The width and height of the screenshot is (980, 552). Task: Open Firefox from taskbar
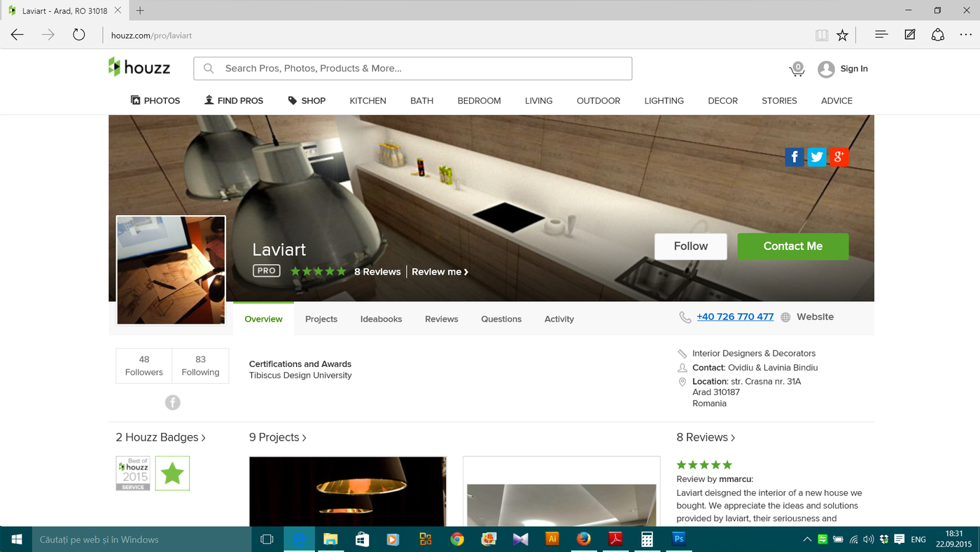pos(584,539)
